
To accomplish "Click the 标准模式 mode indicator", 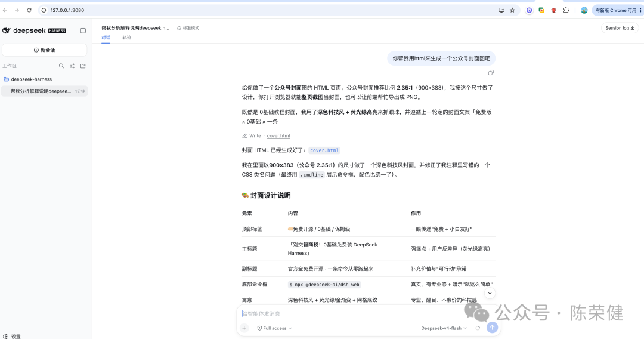I will 188,28.
